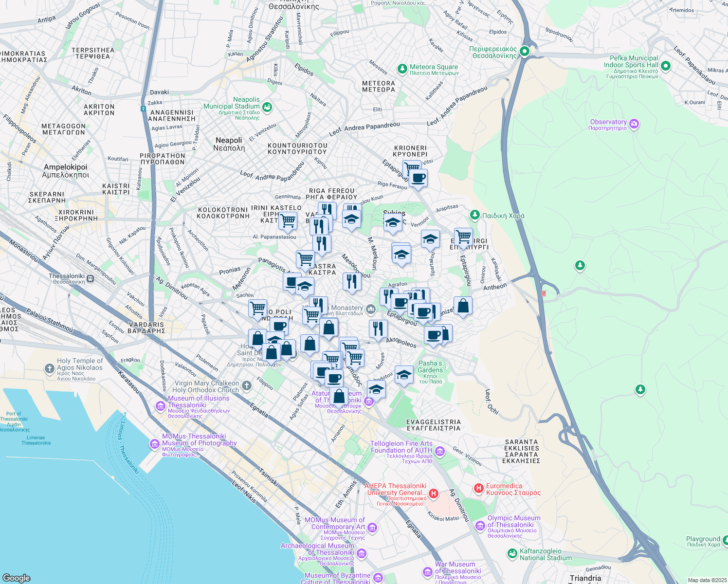Image resolution: width=728 pixels, height=584 pixels.
Task: Click the graduation cap marker near Pasha's Gardens
Action: [x=404, y=375]
